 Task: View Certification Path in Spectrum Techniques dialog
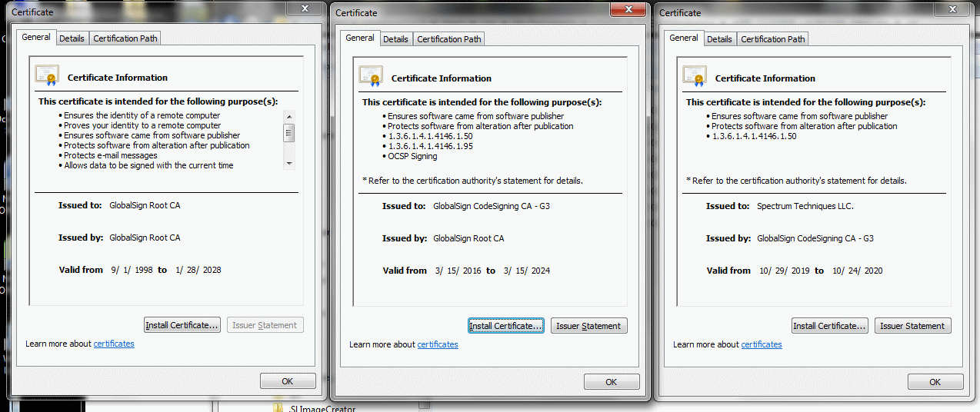(773, 39)
